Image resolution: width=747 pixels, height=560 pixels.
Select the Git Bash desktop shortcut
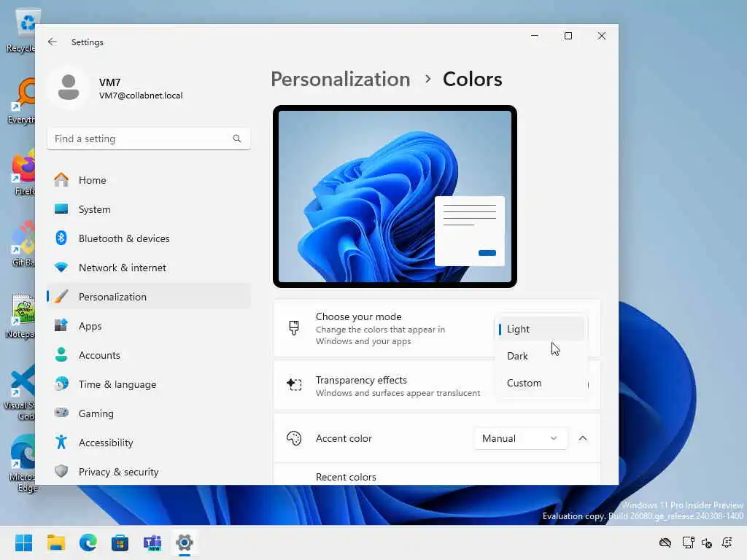(21, 245)
